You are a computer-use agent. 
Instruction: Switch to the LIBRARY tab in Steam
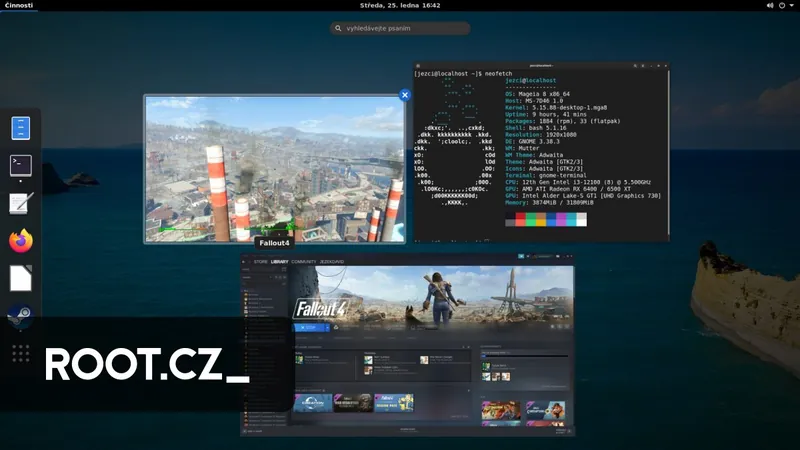pos(280,262)
